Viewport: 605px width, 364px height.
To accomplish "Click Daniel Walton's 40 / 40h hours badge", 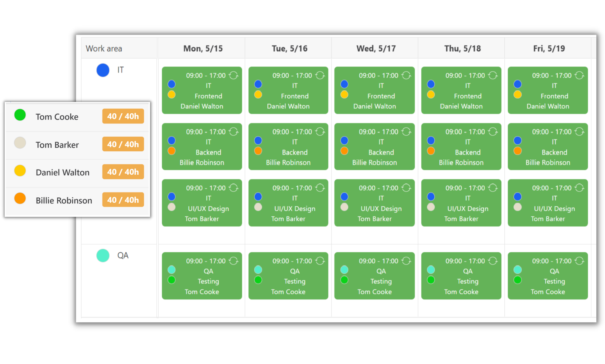I will pyautogui.click(x=123, y=172).
